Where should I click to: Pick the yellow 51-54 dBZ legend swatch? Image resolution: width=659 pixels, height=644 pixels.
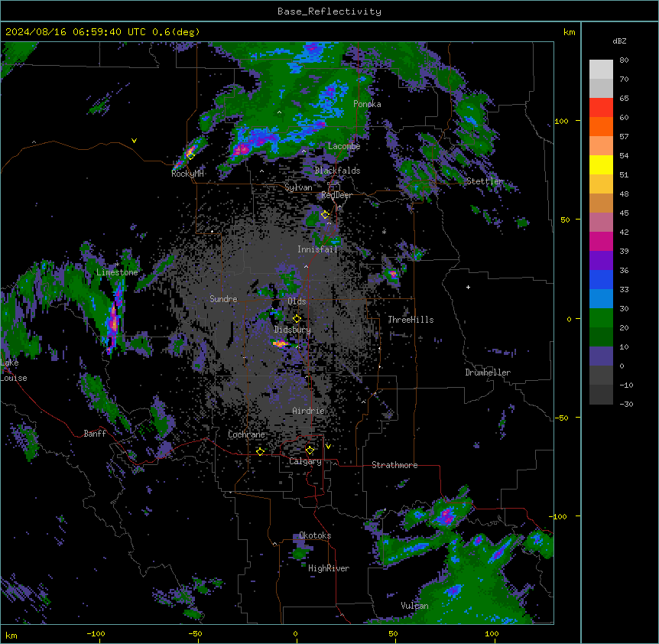(x=601, y=164)
